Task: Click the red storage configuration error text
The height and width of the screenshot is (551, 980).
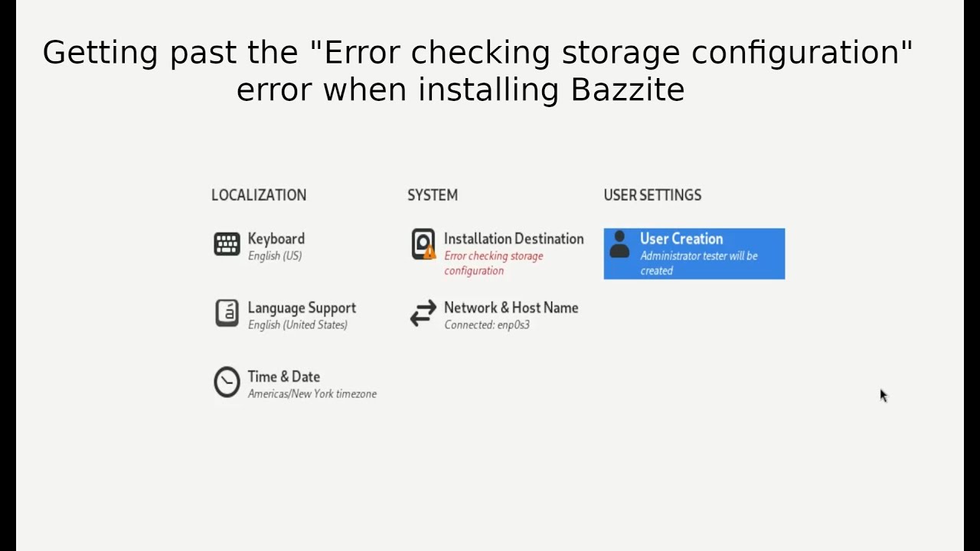Action: (493, 263)
